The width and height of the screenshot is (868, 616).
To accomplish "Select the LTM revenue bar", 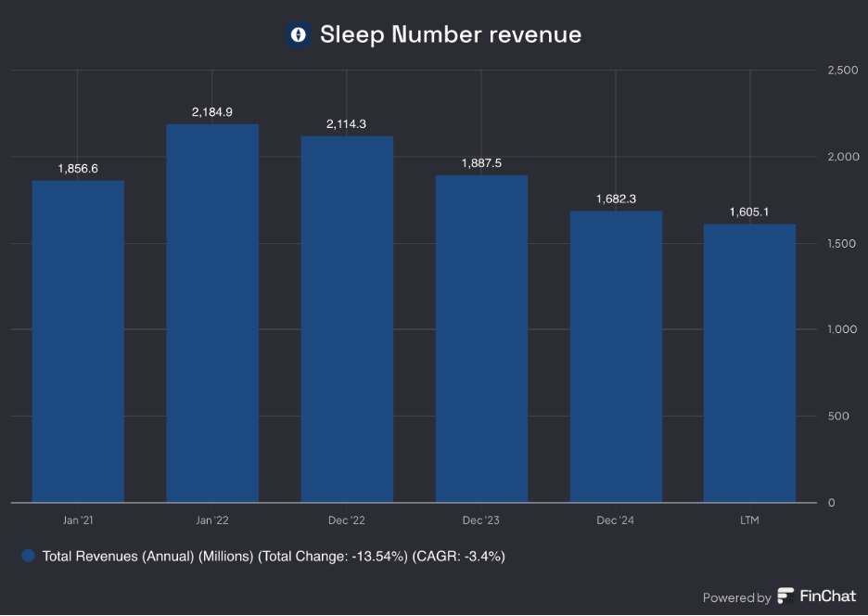I will pos(749,364).
